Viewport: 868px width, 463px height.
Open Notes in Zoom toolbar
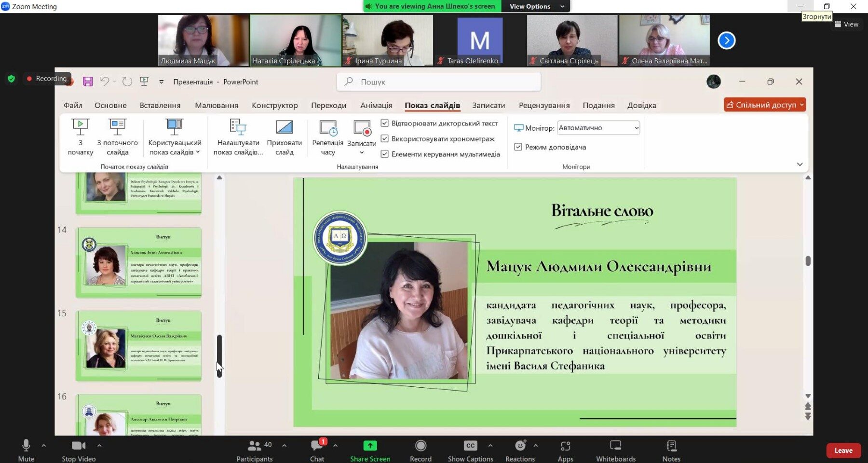click(671, 450)
